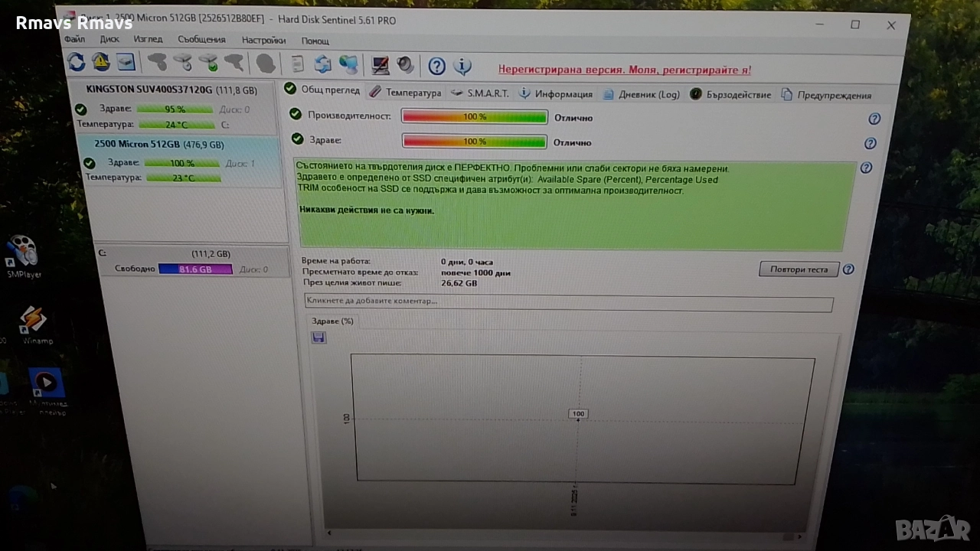Click the Никакви действия не са нужни text
This screenshot has height=551, width=980.
coord(365,210)
